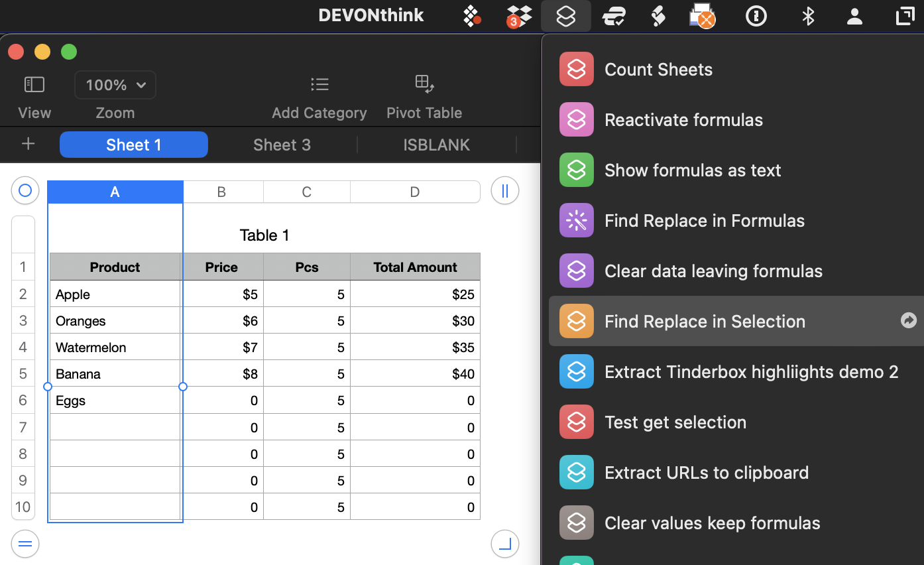Click the Total Amount header cell
This screenshot has height=565, width=924.
(x=415, y=267)
